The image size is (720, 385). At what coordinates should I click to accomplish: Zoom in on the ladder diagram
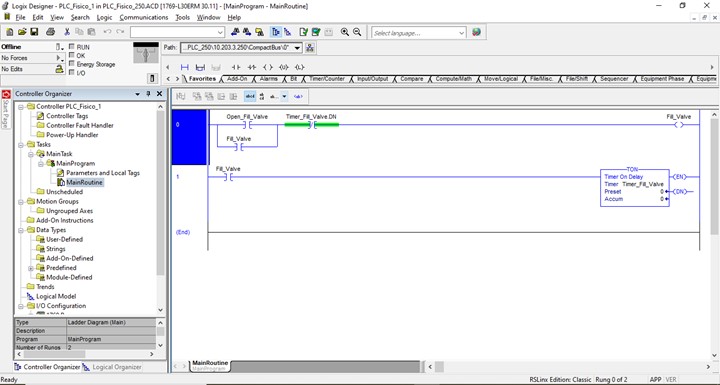click(345, 32)
